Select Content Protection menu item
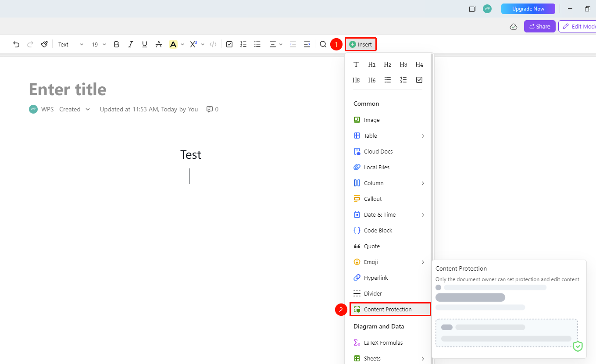This screenshot has height=364, width=596. (x=390, y=309)
